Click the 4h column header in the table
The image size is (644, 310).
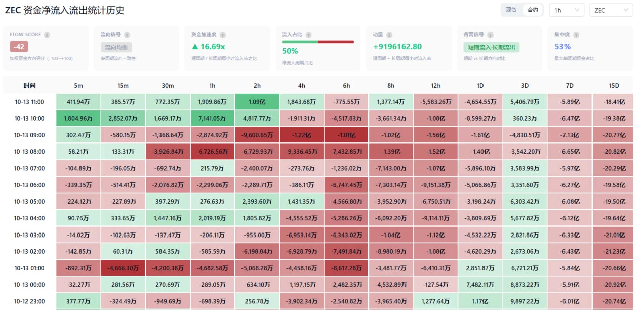(x=302, y=85)
